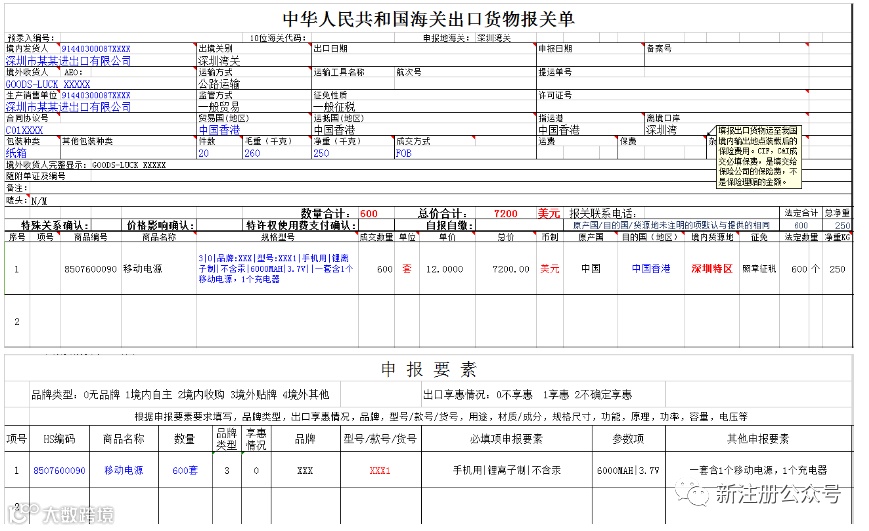The height and width of the screenshot is (531, 869).
Task: Select the 运输方式 value 公路运输
Action: [219, 84]
